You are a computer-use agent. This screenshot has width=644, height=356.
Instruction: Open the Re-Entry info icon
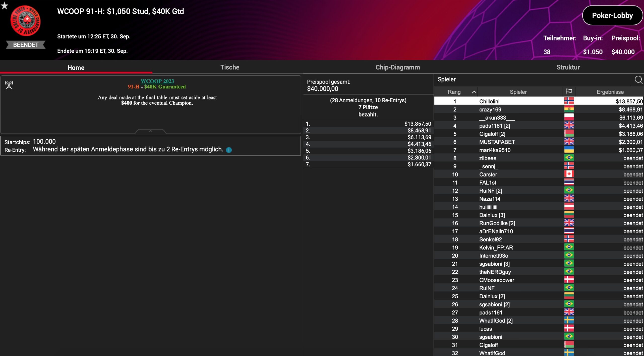point(229,150)
